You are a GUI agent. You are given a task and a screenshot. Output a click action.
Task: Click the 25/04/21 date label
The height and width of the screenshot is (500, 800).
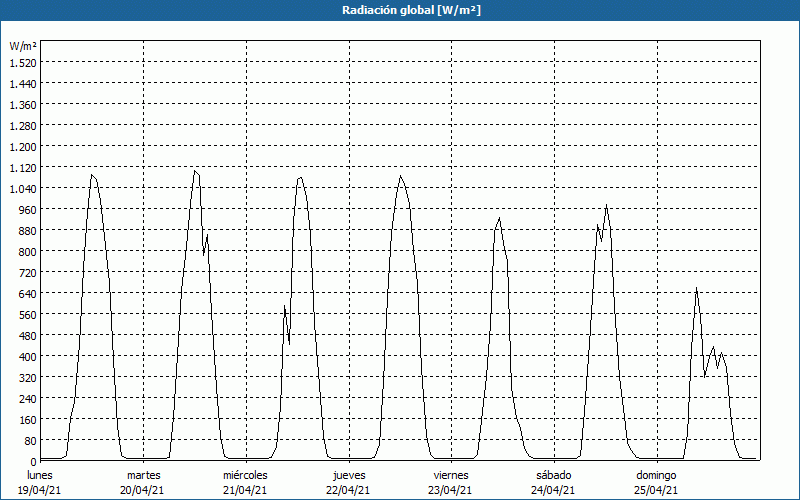pos(656,490)
